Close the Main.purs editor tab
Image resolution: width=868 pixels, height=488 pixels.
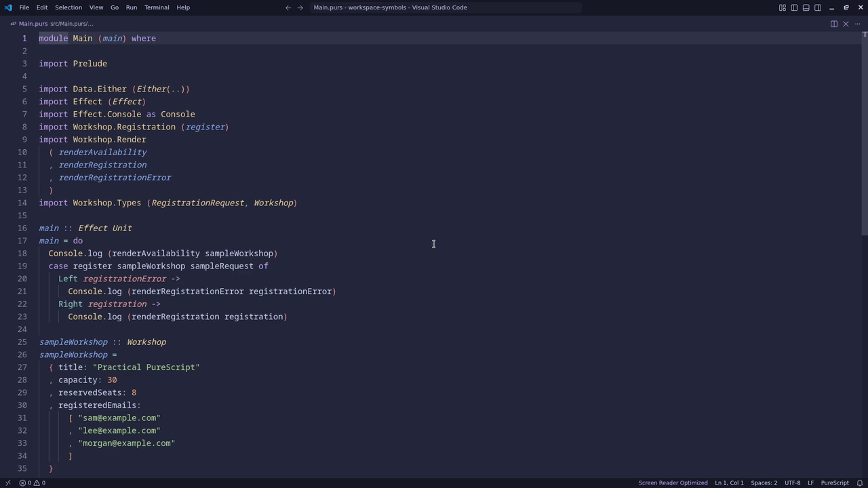pyautogui.click(x=846, y=24)
